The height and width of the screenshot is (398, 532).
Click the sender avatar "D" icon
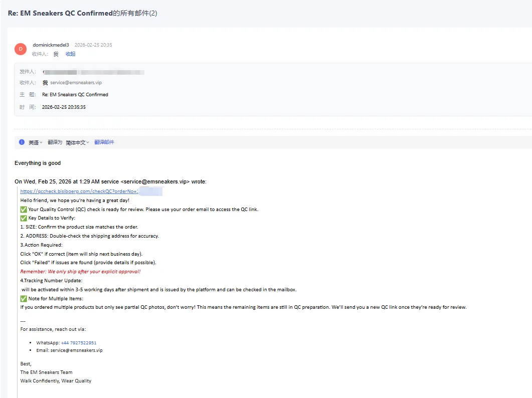tap(21, 49)
